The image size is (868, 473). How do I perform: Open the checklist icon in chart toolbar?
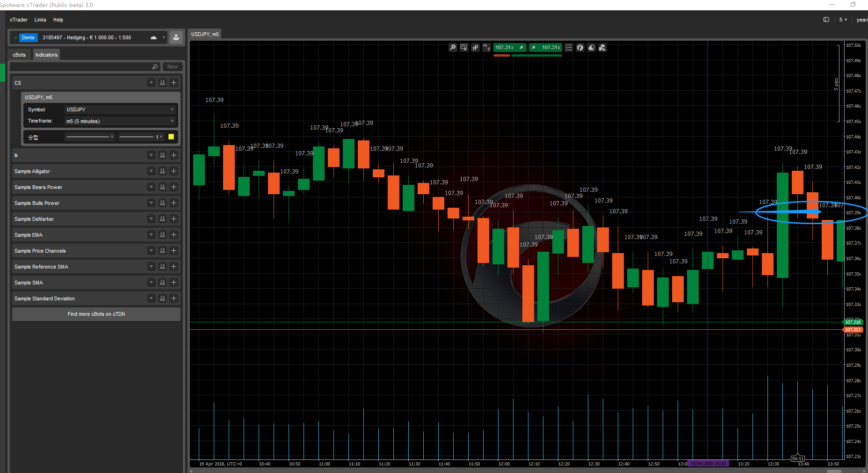pos(569,47)
